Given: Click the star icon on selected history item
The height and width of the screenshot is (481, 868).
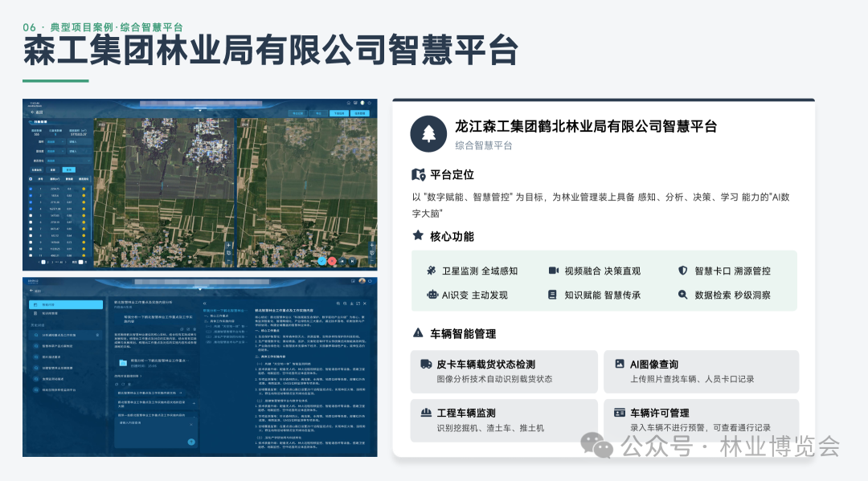Looking at the screenshot, I should pos(97,335).
